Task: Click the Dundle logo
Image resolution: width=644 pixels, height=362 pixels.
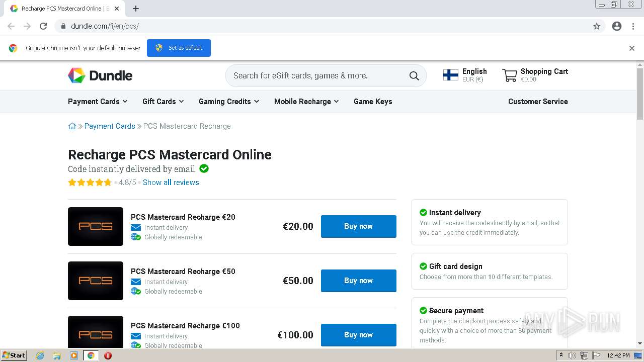Action: pyautogui.click(x=100, y=75)
